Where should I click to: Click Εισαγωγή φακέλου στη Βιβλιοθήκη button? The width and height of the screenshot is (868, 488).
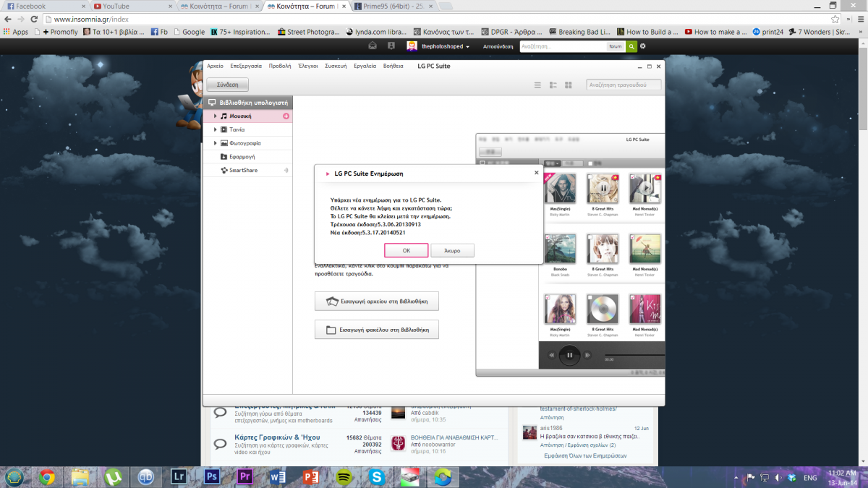(377, 330)
